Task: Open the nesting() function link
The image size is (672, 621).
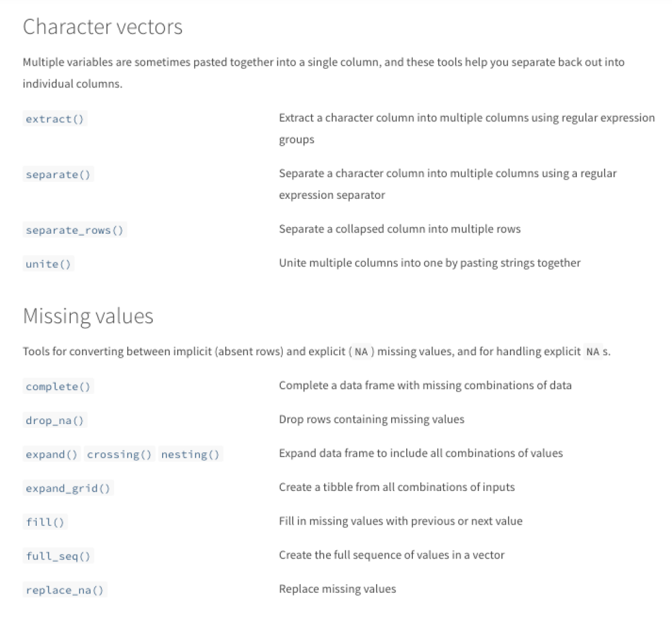Action: click(191, 454)
